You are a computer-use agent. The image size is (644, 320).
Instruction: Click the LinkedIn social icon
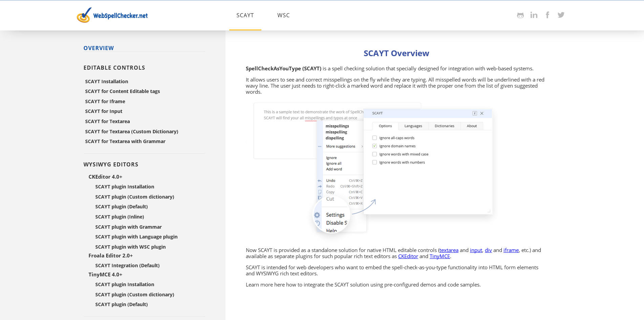pos(534,15)
